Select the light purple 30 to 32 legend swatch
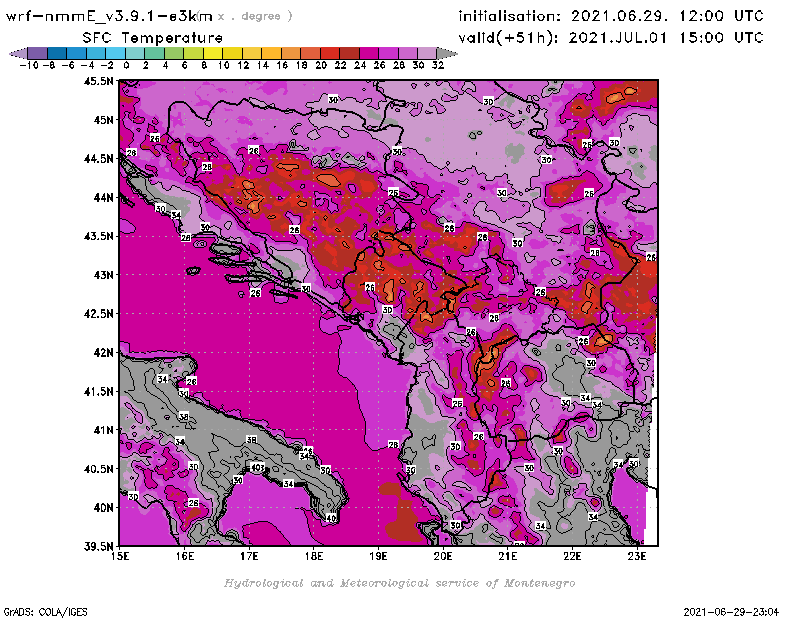800x618 pixels. tap(427, 53)
